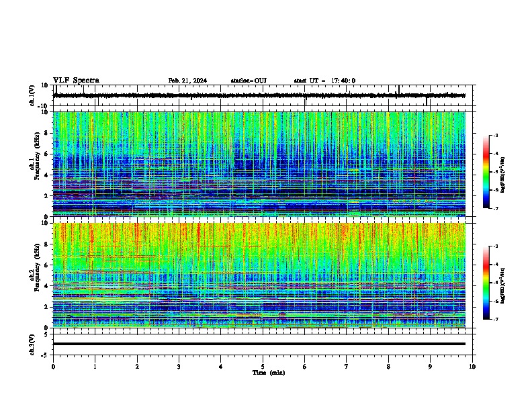
Task: Click the ch.2 spectrogram color bar
Action: click(486, 283)
